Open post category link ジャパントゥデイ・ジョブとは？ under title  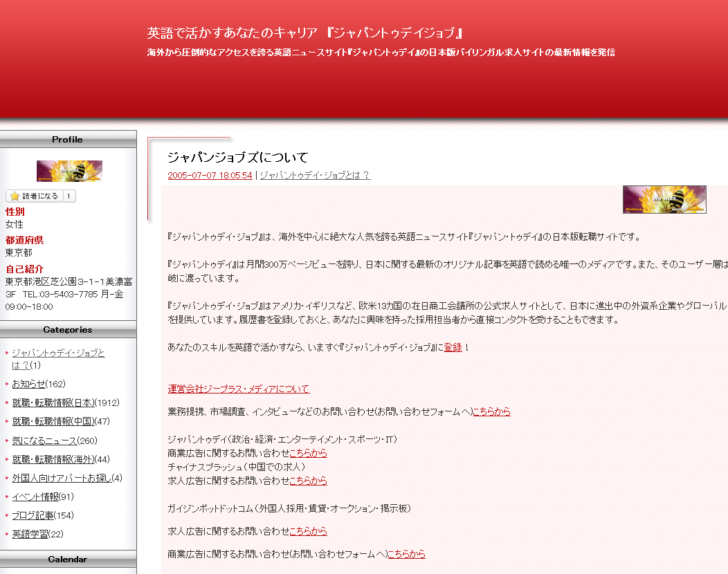(x=315, y=176)
